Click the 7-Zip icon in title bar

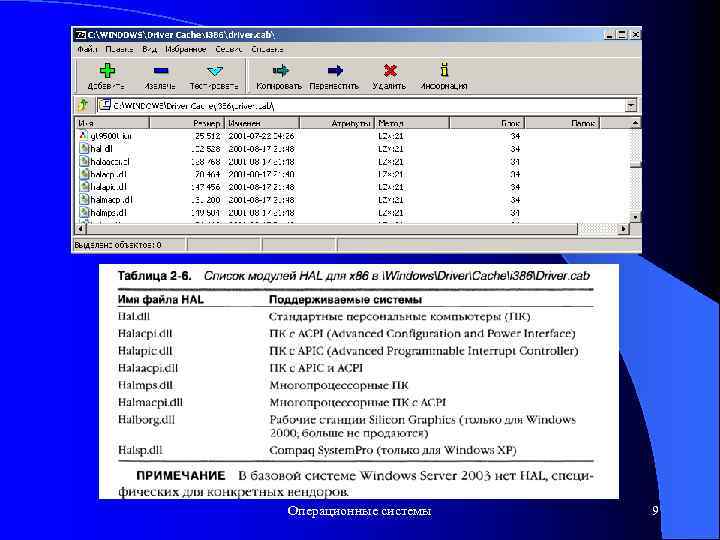81,35
